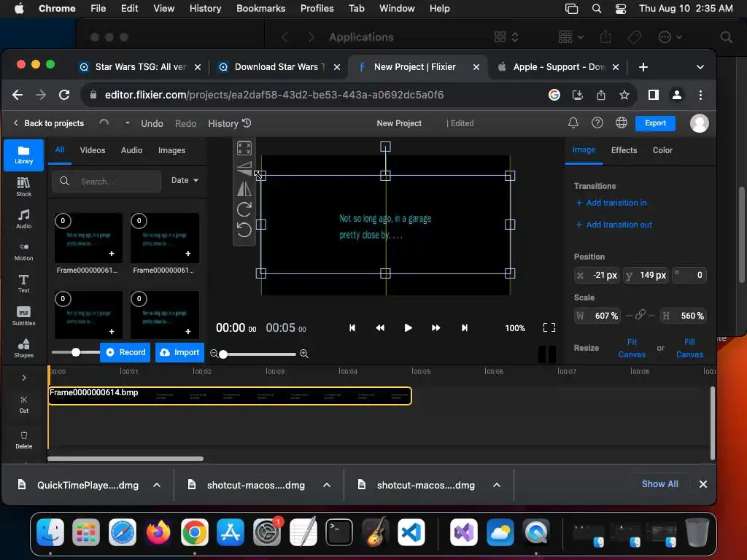The image size is (747, 560).
Task: Enter fullscreen preview mode
Action: [x=549, y=327]
